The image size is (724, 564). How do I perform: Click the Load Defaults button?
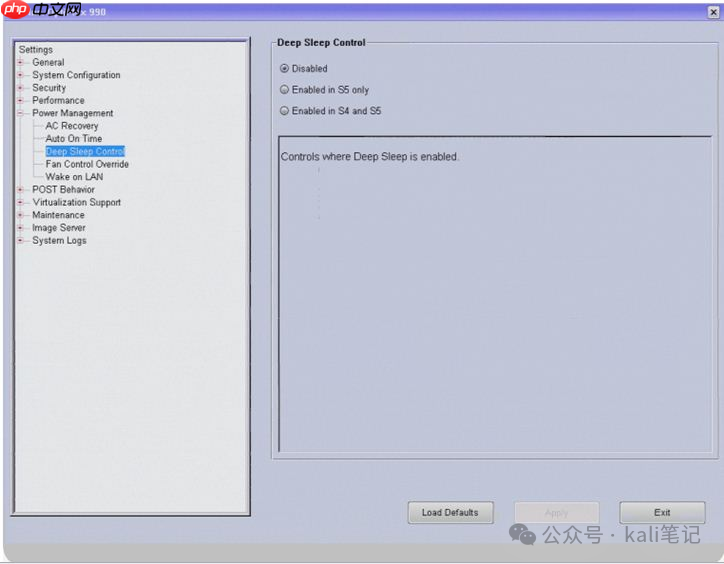pos(450,512)
